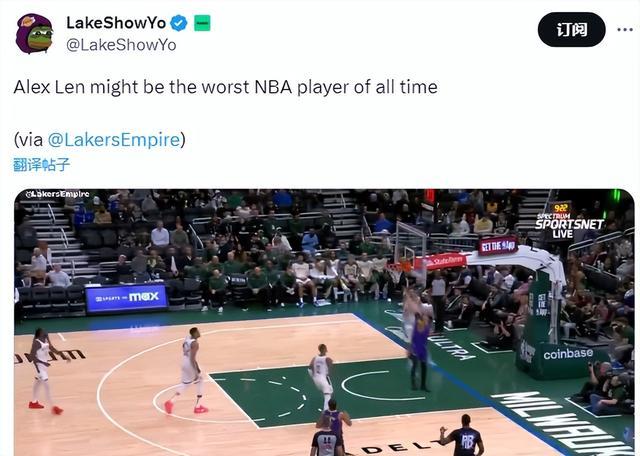Viewport: 640px width, 456px height.
Task: Click the @LakersEmpire watermark in video
Action: tap(58, 194)
